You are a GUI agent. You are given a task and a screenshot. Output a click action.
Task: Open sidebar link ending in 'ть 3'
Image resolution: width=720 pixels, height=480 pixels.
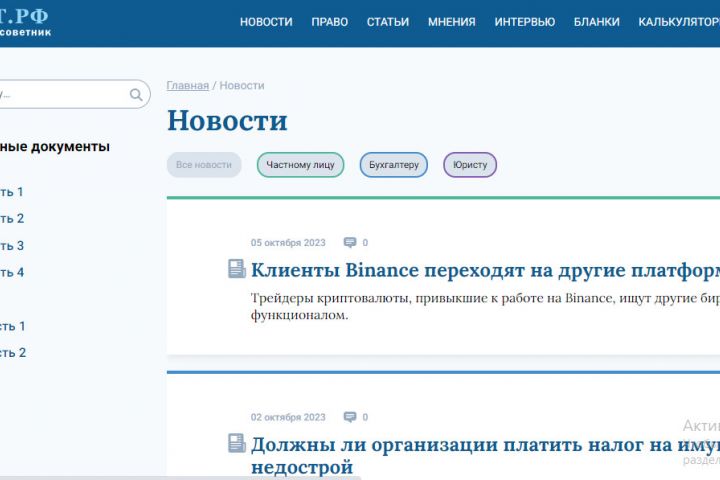(12, 246)
